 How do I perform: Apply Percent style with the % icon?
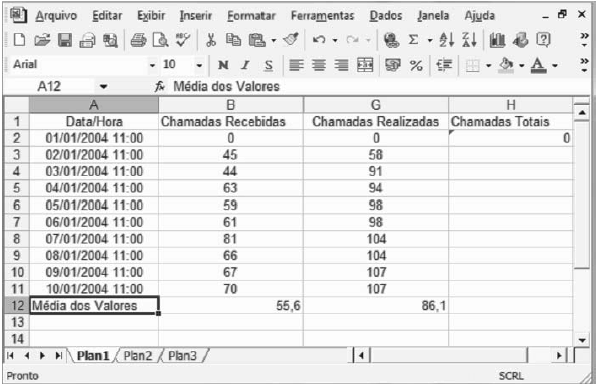tap(416, 66)
